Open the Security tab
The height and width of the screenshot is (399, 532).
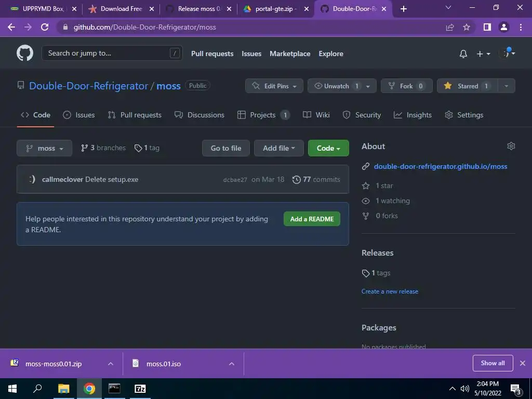pyautogui.click(x=362, y=115)
